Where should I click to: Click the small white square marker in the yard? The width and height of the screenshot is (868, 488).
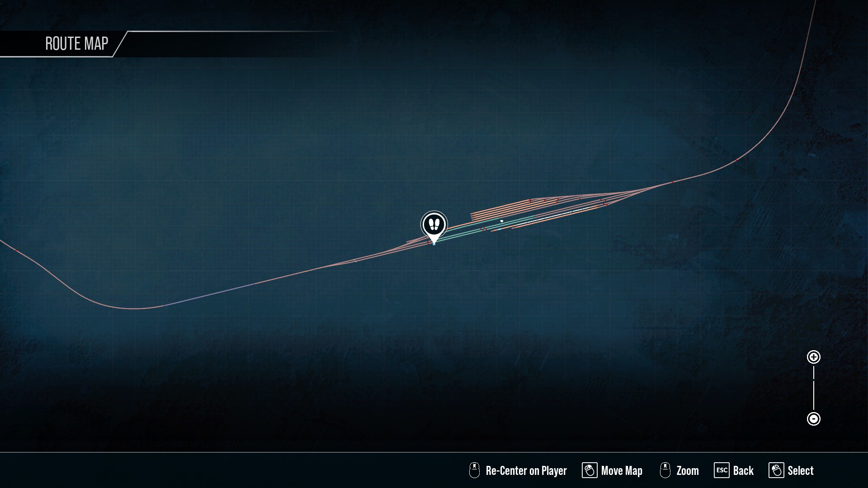[x=501, y=221]
